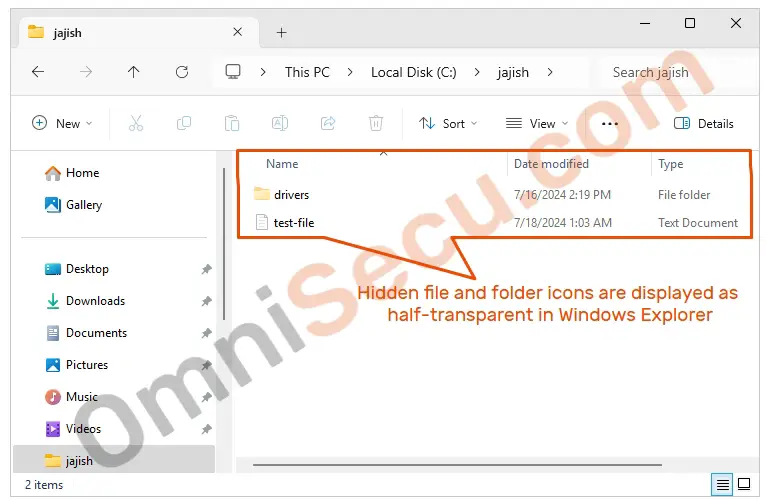The width and height of the screenshot is (766, 503).
Task: Select the test-file name
Action: click(294, 223)
